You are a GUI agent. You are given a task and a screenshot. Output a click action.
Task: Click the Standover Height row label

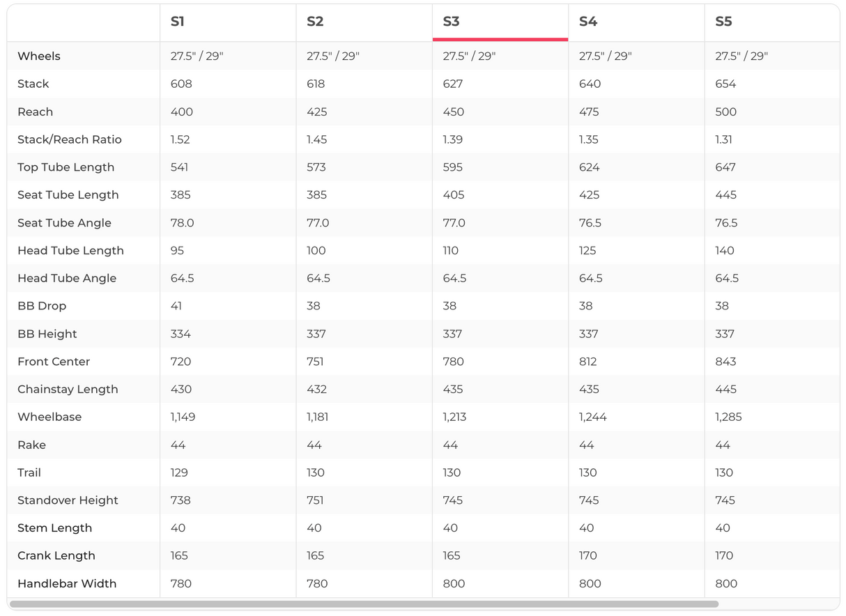pos(68,500)
